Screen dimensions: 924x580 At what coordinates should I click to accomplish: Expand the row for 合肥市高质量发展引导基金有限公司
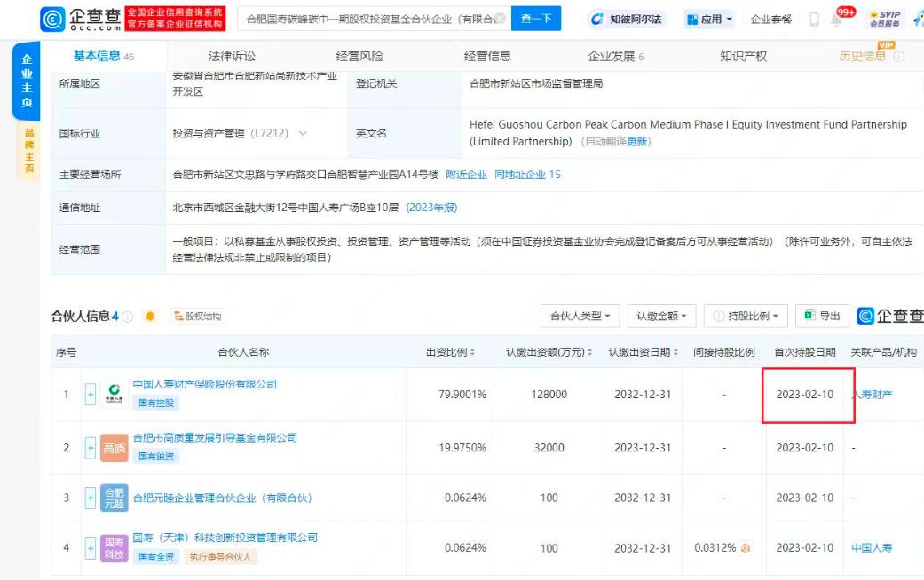point(90,448)
